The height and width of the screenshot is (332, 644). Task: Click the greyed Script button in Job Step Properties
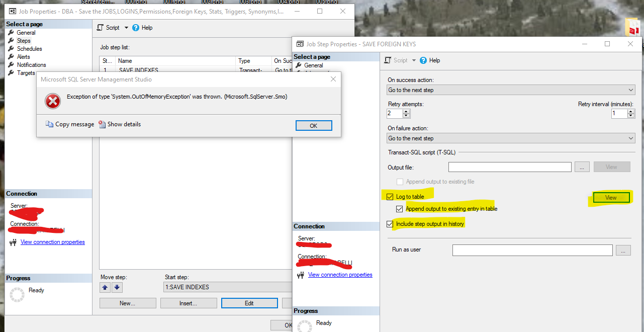click(x=396, y=60)
